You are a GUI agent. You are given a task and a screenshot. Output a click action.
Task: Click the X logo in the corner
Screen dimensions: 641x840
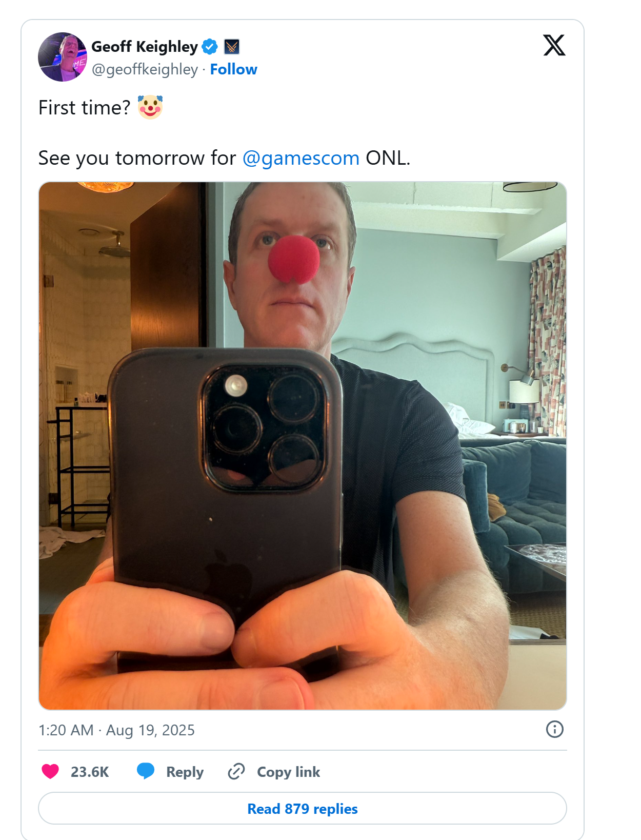pyautogui.click(x=554, y=45)
